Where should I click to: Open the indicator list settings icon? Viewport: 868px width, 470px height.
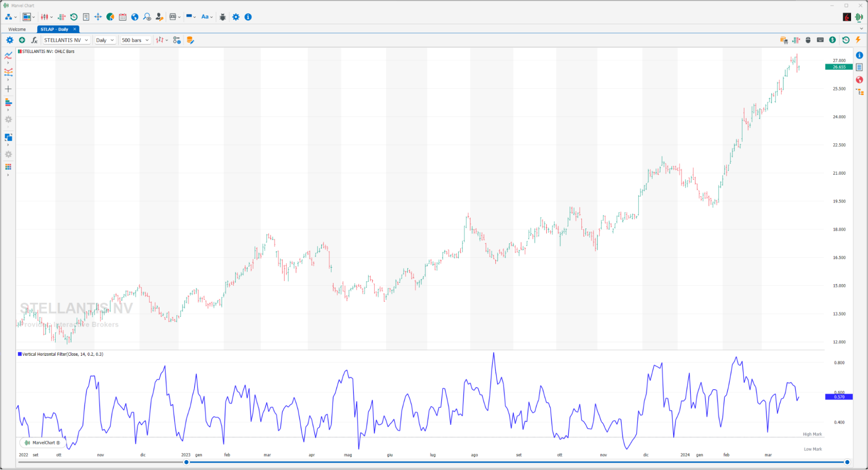click(177, 40)
